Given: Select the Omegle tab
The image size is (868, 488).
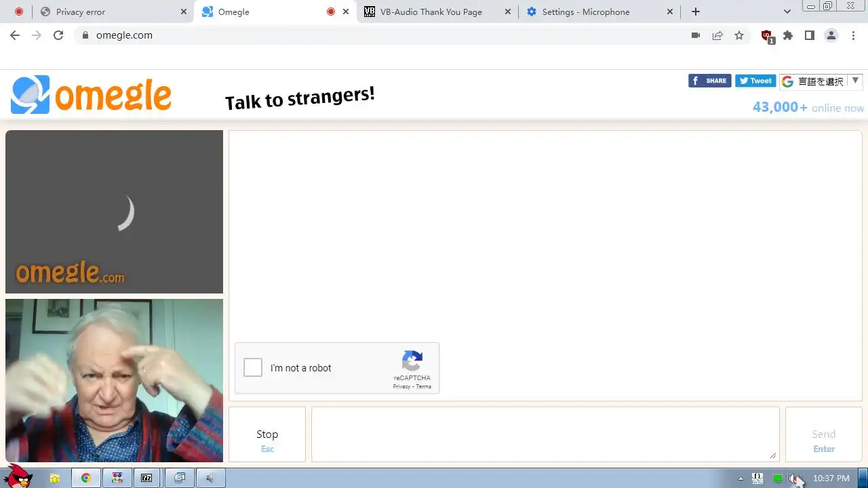Looking at the screenshot, I should pos(275,12).
